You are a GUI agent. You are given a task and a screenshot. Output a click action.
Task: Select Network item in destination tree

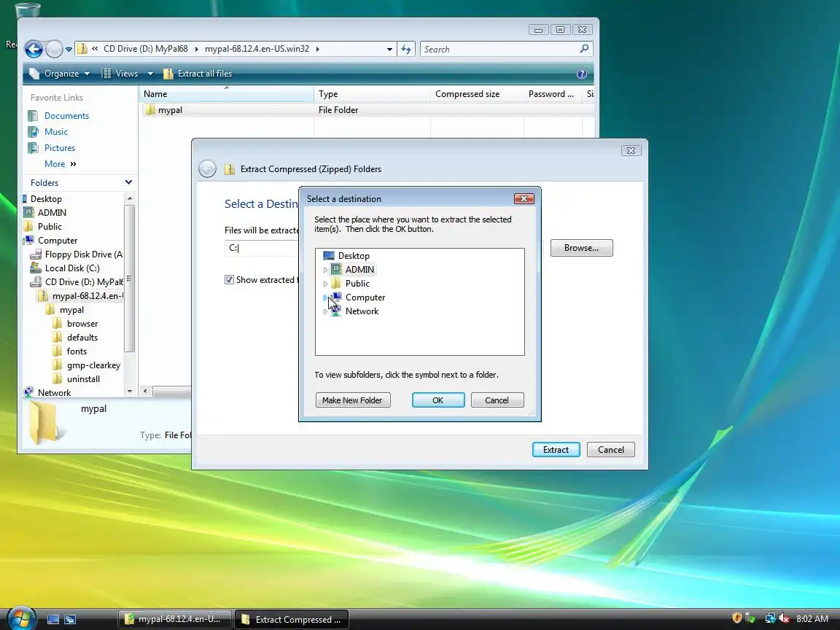coord(362,311)
